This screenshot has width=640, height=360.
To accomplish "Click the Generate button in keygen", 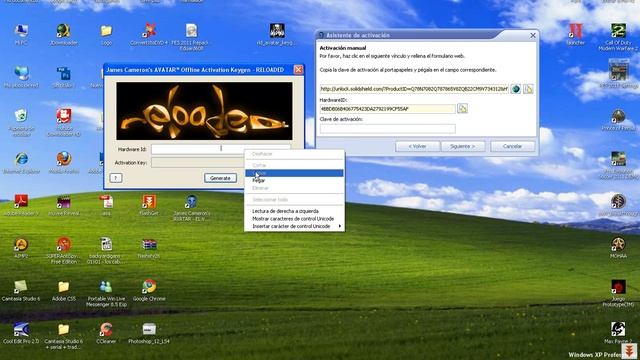I will point(220,178).
